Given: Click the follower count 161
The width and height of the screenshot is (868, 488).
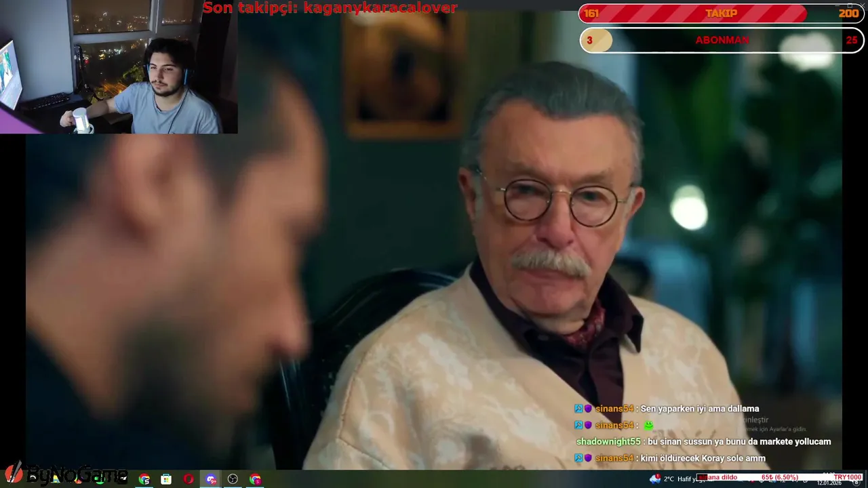Looking at the screenshot, I should 591,14.
